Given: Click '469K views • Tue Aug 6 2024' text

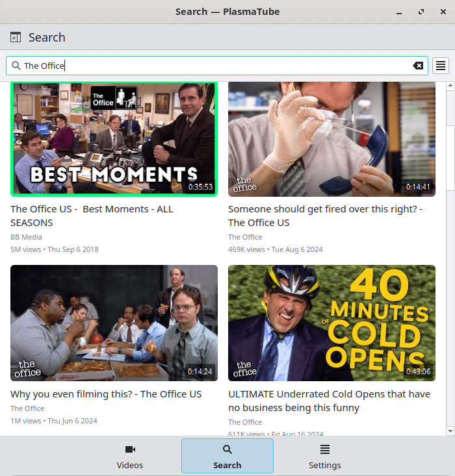Looking at the screenshot, I should (276, 249).
